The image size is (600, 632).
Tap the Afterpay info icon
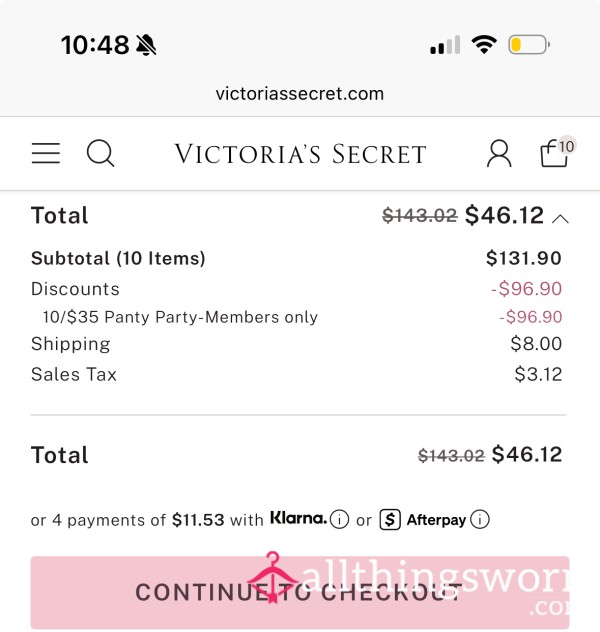(x=480, y=519)
